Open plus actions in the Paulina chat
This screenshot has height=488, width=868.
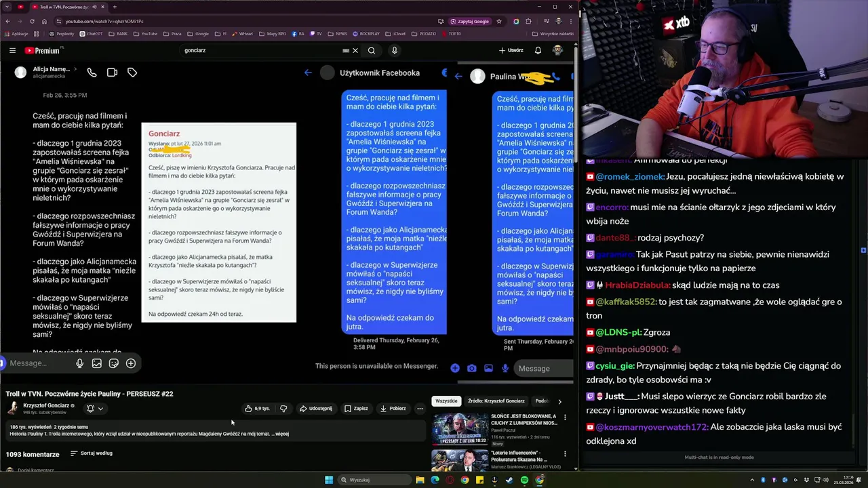click(455, 368)
